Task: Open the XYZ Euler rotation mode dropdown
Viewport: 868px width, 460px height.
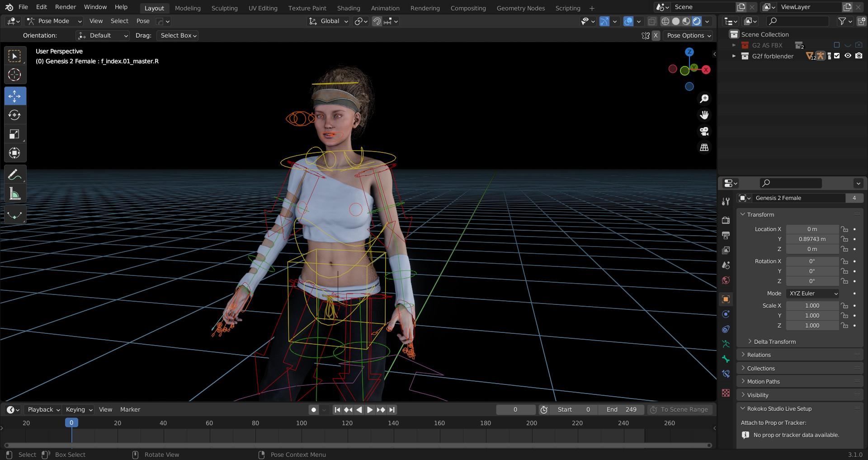Action: 813,294
